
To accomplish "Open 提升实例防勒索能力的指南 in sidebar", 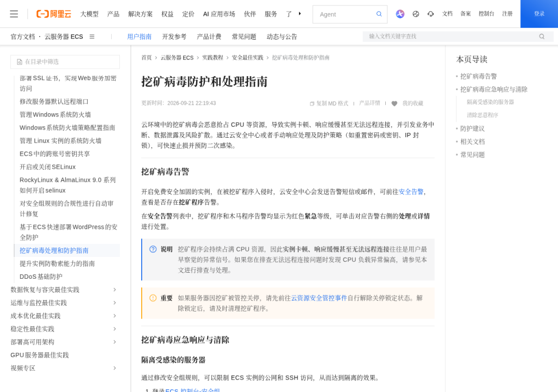I will coord(57,264).
